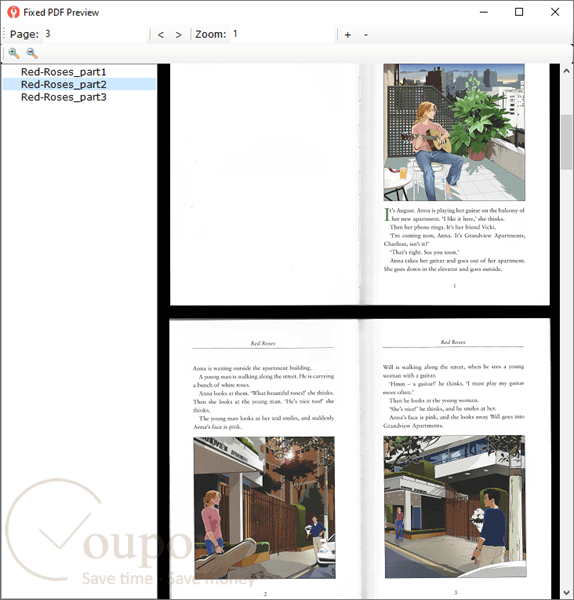574x600 pixels.
Task: Click the scrollbar up arrow
Action: (566, 71)
